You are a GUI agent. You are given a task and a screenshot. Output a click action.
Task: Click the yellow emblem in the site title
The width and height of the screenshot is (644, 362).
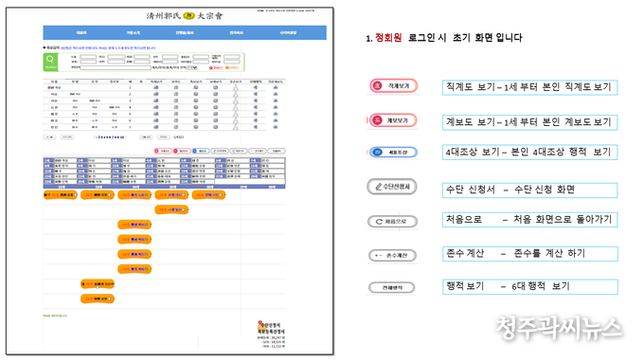pyautogui.click(x=188, y=15)
